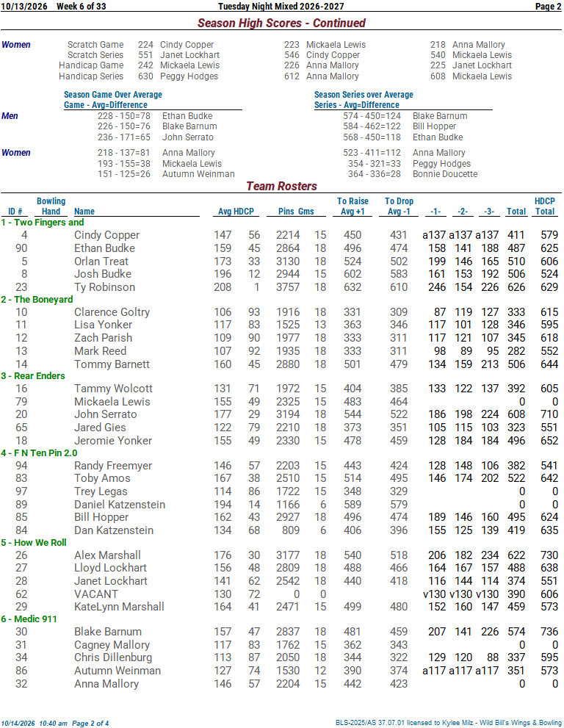Viewport: 564px width, 728px height.
Task: Select the '5 - How We Roll' team heading
Action: (x=34, y=543)
